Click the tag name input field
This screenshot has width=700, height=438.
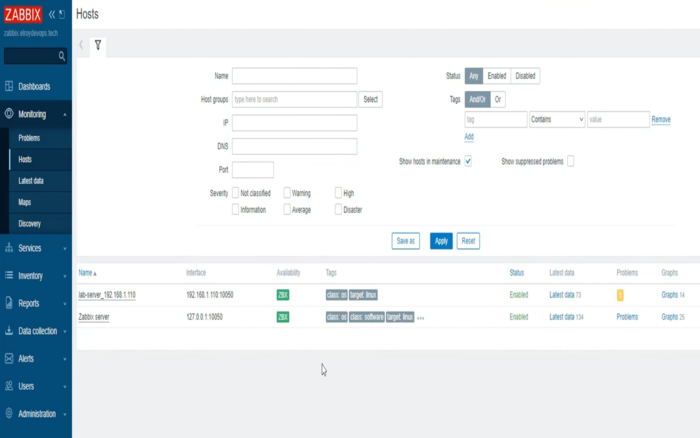(496, 119)
